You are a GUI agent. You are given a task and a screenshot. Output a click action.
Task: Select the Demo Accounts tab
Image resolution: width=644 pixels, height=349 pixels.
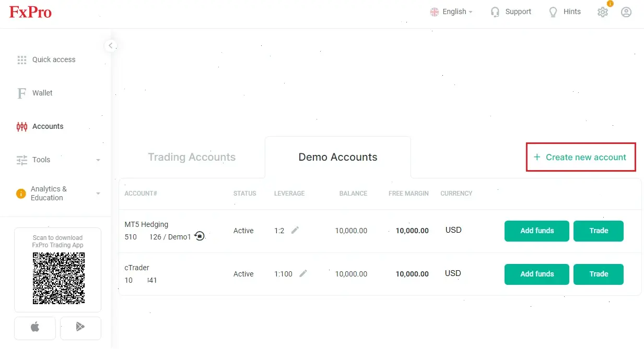click(337, 157)
